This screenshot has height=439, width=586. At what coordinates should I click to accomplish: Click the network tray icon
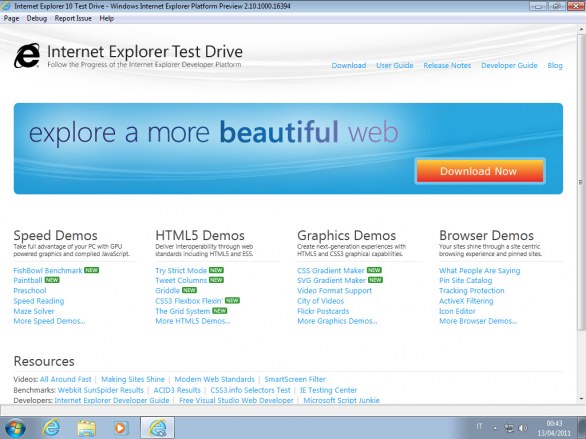pyautogui.click(x=509, y=428)
